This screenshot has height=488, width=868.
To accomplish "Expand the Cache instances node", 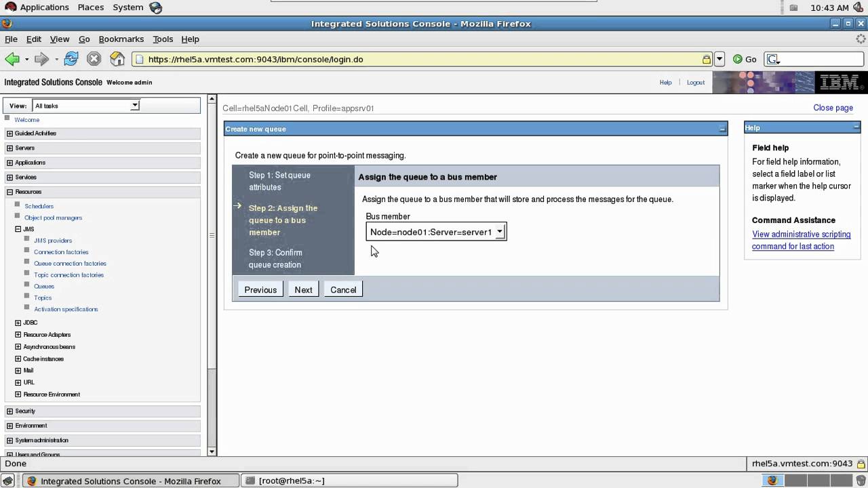I will pyautogui.click(x=18, y=359).
